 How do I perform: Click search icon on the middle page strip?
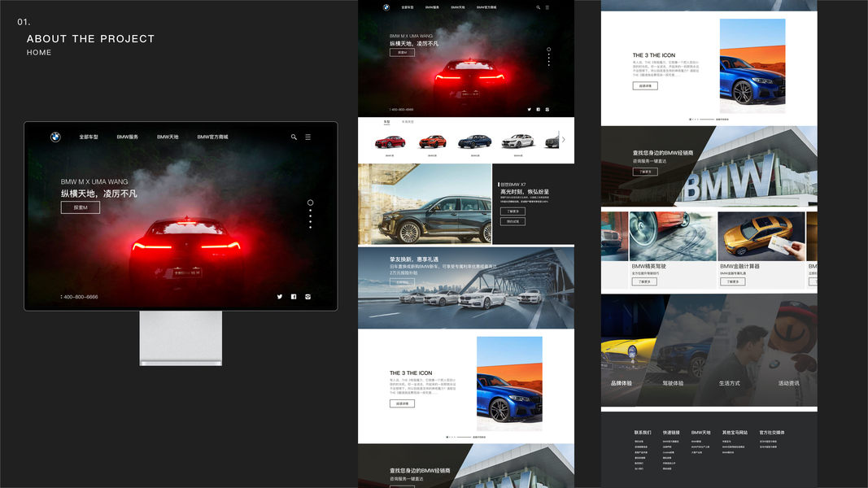(x=538, y=7)
